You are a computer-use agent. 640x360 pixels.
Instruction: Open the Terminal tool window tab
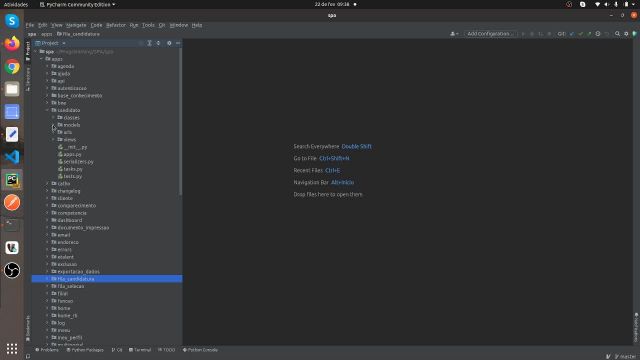(140, 350)
